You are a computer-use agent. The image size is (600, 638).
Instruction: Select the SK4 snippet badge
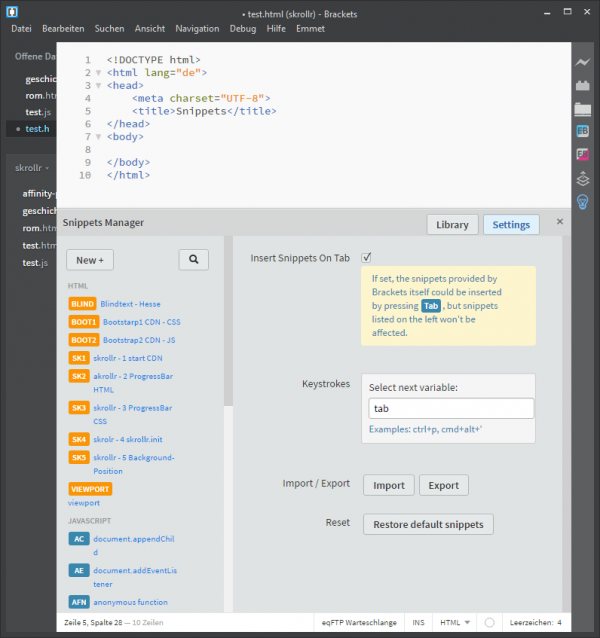(79, 439)
